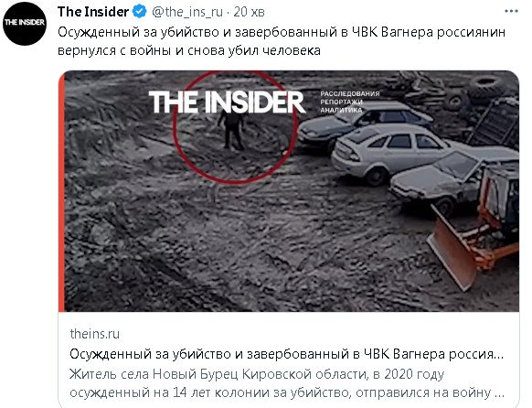
Task: Open The Insider display name profile
Action: coord(93,12)
